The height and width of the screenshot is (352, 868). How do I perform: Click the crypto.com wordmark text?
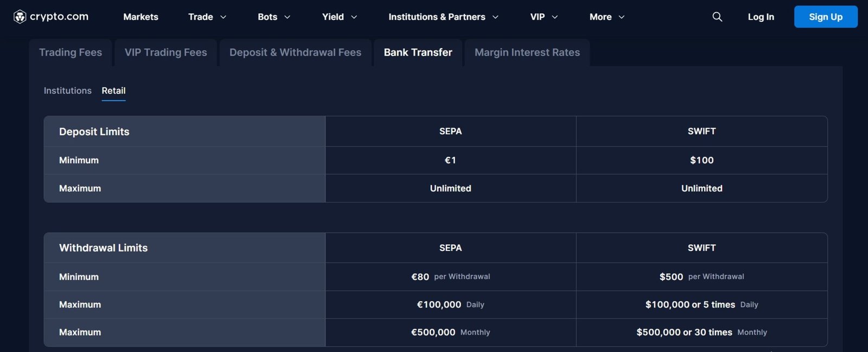point(59,17)
